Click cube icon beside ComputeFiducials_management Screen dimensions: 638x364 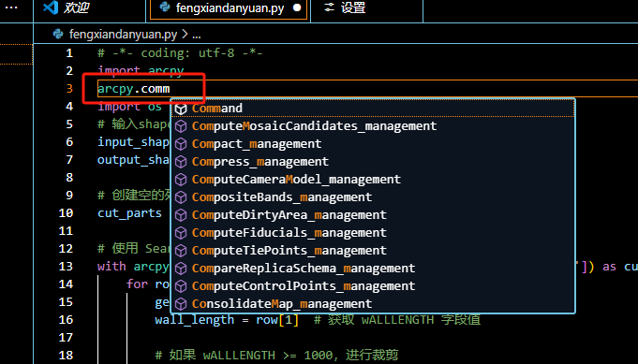pos(181,233)
